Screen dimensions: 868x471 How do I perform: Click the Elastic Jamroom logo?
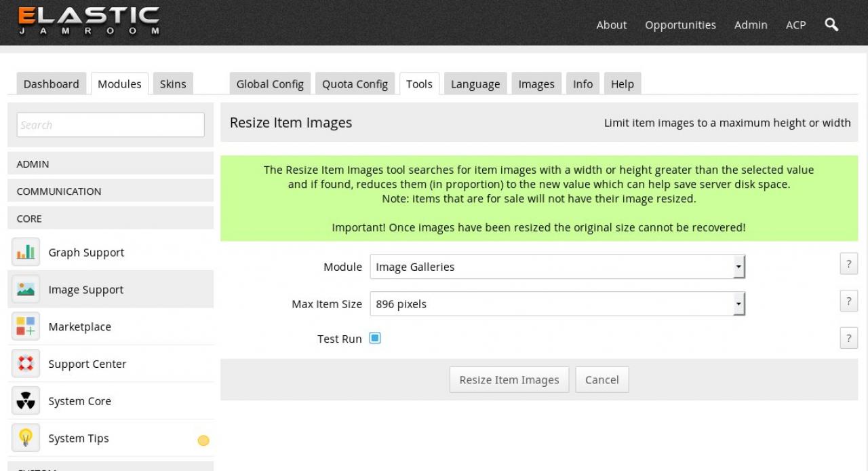pyautogui.click(x=88, y=21)
